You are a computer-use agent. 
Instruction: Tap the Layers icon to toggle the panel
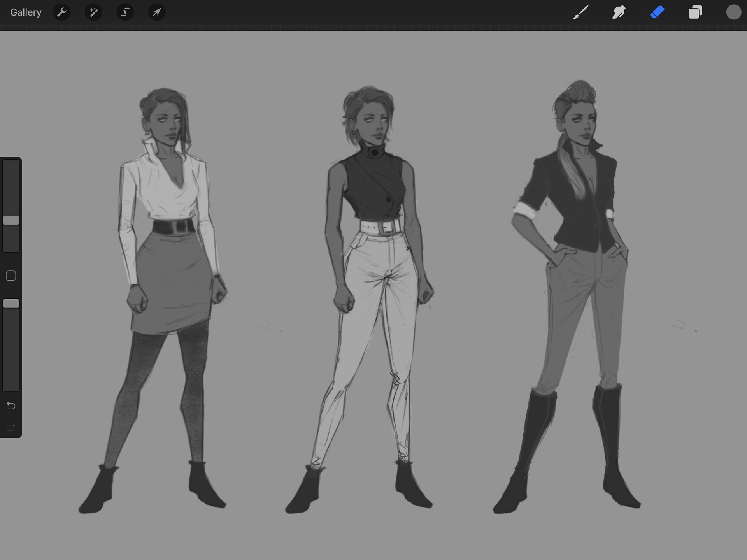pos(695,12)
